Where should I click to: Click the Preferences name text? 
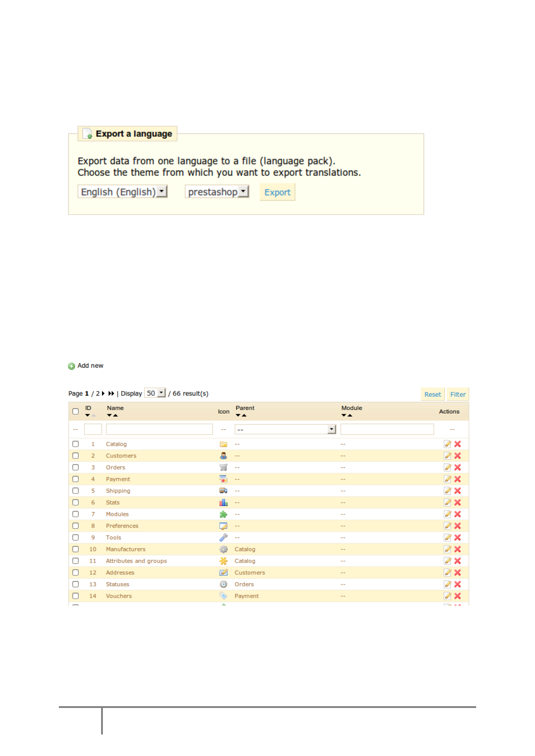tap(122, 526)
